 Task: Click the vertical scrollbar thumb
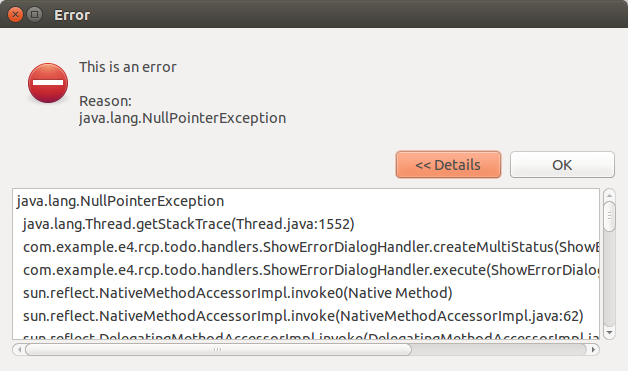coord(609,216)
